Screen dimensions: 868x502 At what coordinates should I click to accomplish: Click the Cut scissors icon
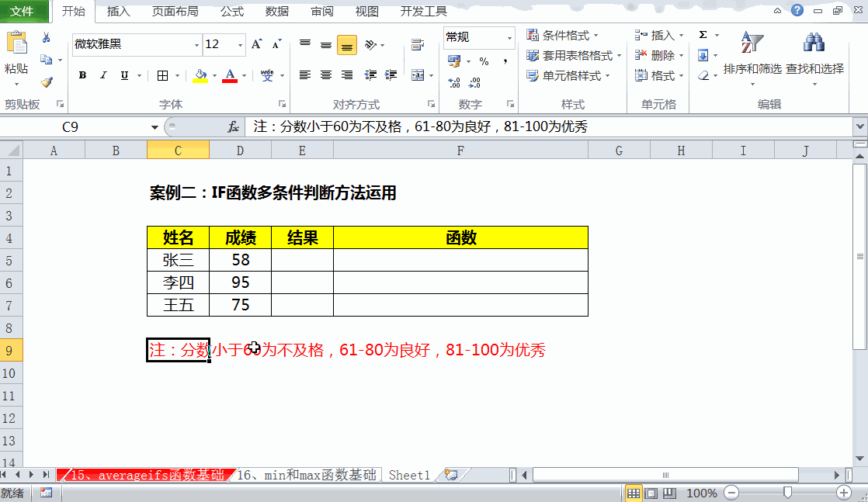click(46, 38)
